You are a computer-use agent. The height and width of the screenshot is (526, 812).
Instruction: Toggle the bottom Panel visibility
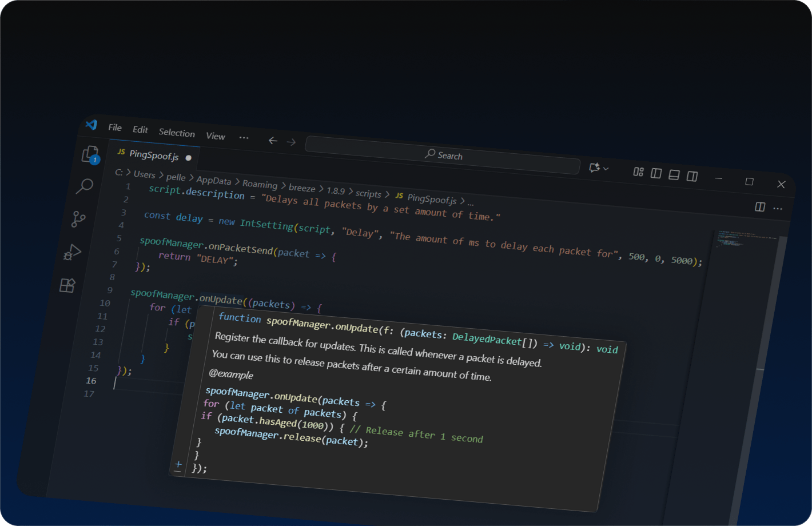[674, 175]
